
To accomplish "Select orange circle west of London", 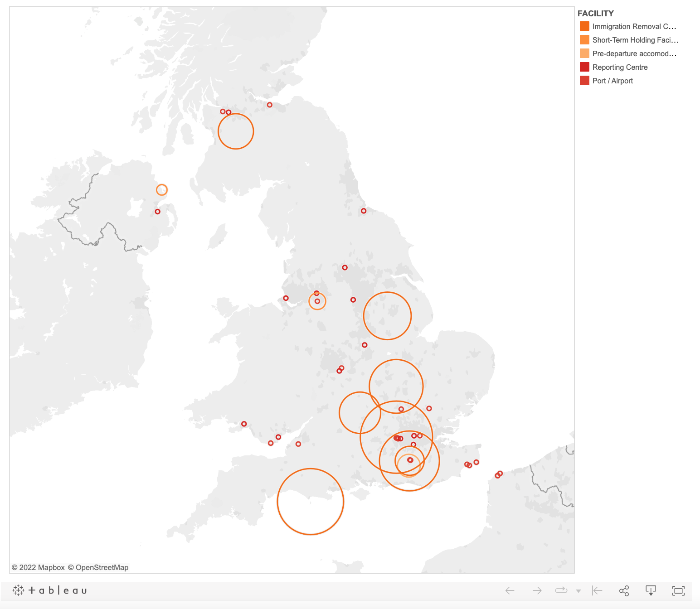I will pyautogui.click(x=360, y=413).
